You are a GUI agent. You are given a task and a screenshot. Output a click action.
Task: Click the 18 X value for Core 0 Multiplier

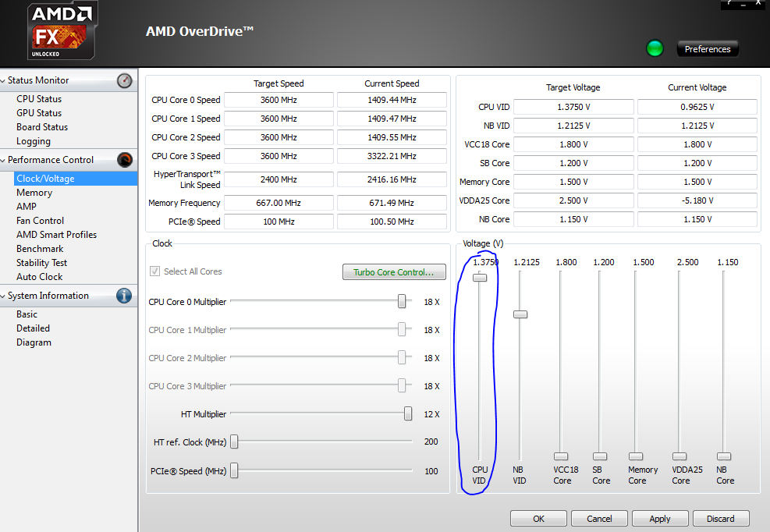point(431,302)
